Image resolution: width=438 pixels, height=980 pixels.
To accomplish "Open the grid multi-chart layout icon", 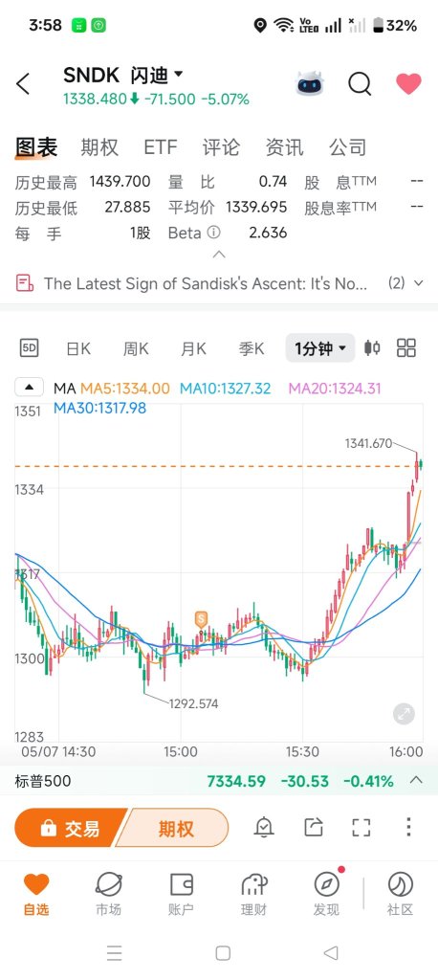I will tap(406, 347).
